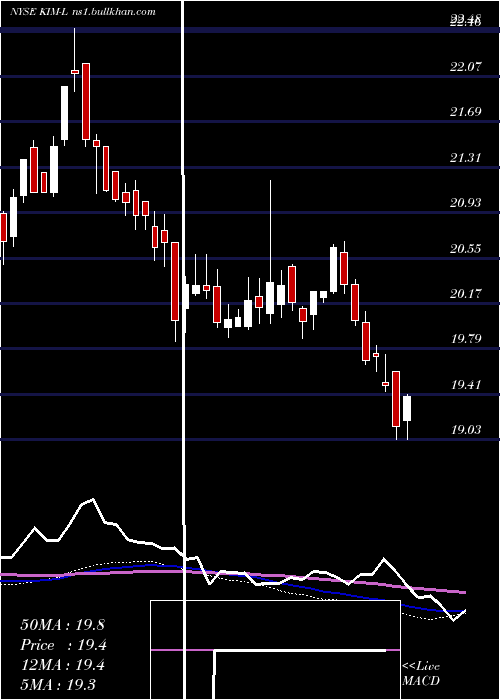Image resolution: width=500 pixels, height=700 pixels.
Task: Click the 19.41 price axis label
Action: (x=466, y=385)
